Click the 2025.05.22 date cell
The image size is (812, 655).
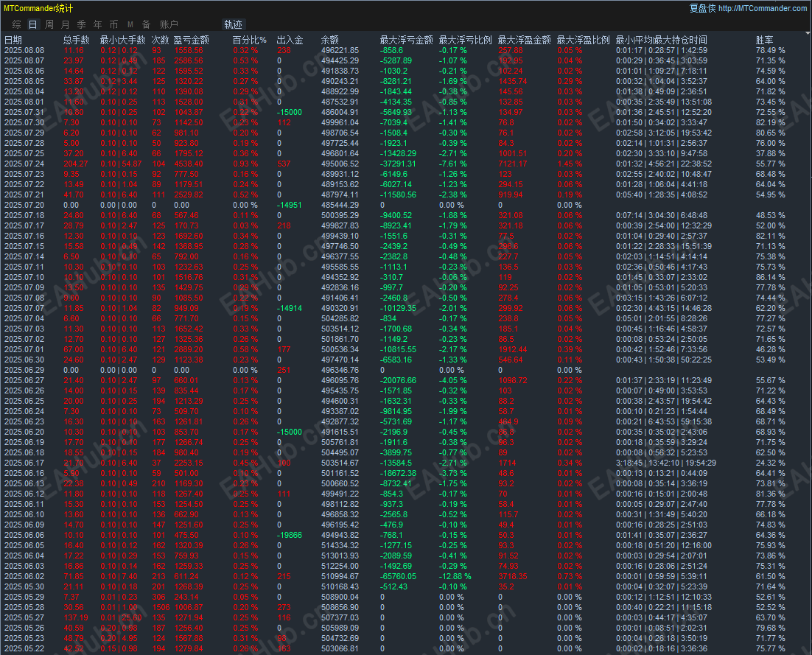[24, 649]
